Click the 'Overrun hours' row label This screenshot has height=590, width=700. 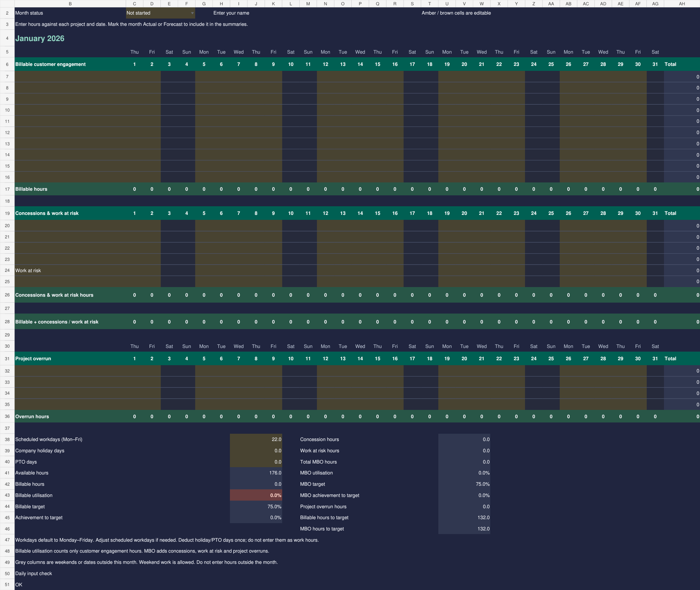(x=32, y=417)
